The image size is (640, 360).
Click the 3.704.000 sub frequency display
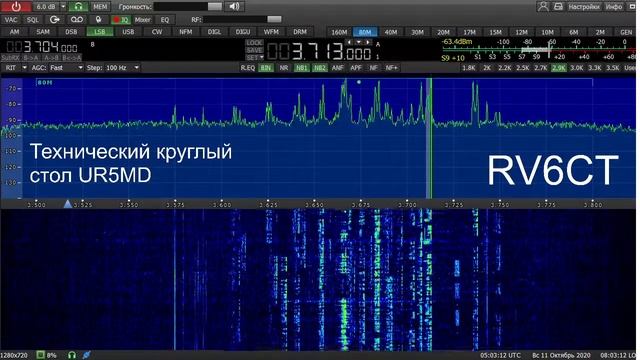42,47
